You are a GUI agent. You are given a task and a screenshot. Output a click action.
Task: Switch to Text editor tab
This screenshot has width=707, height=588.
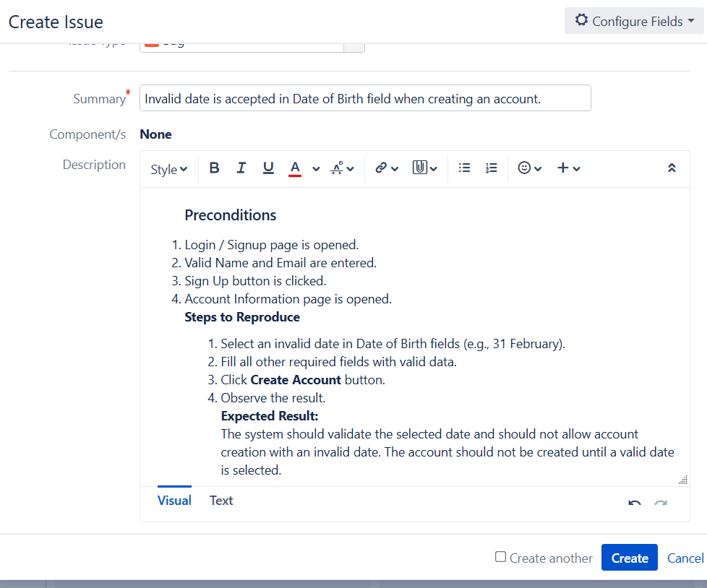coord(221,501)
